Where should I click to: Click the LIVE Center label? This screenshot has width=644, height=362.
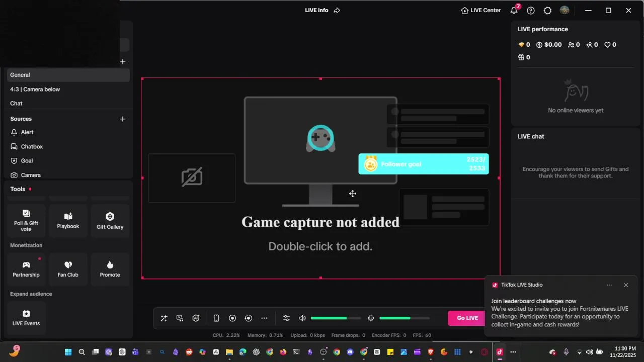click(486, 10)
